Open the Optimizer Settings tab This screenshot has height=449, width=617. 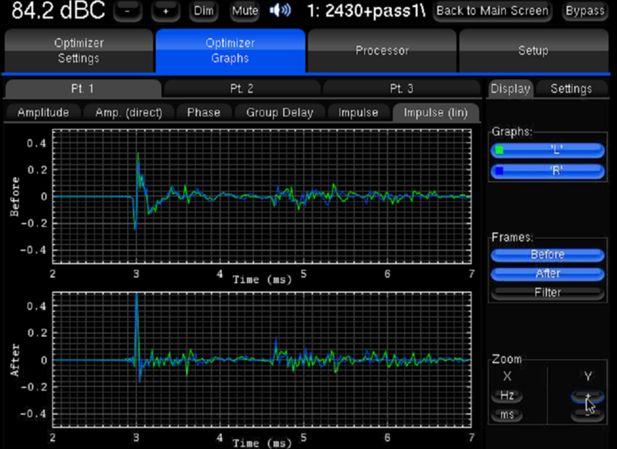(77, 51)
